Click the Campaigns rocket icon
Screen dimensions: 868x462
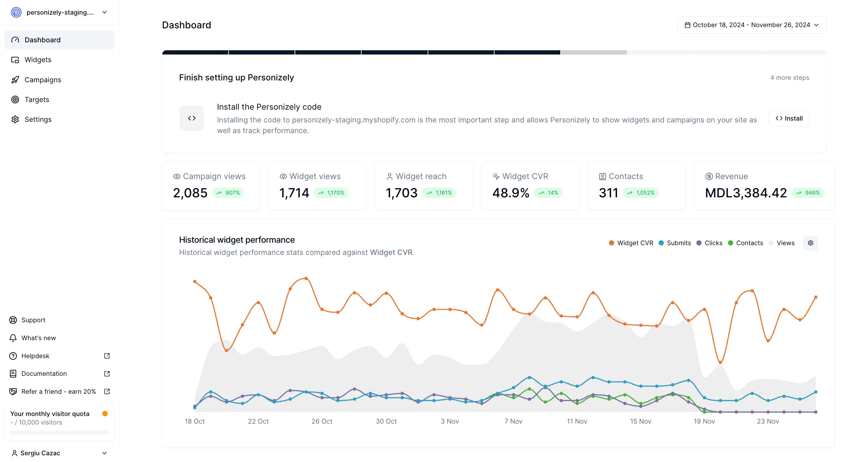coord(15,79)
